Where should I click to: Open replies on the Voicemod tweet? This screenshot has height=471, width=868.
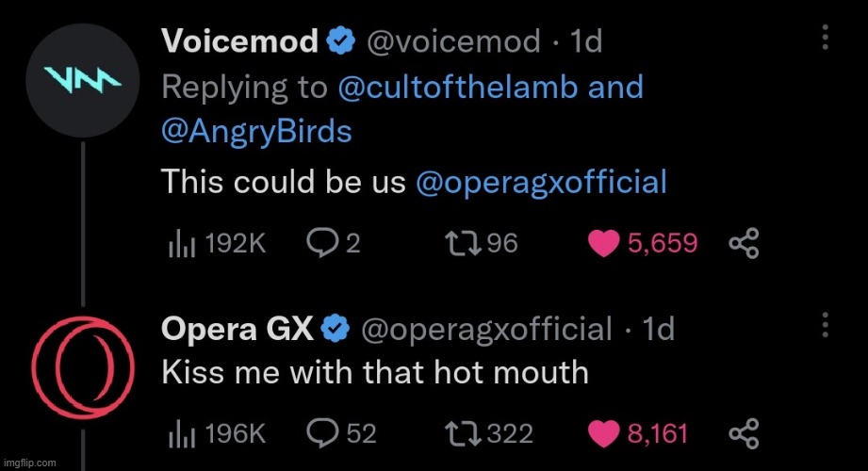[322, 244]
